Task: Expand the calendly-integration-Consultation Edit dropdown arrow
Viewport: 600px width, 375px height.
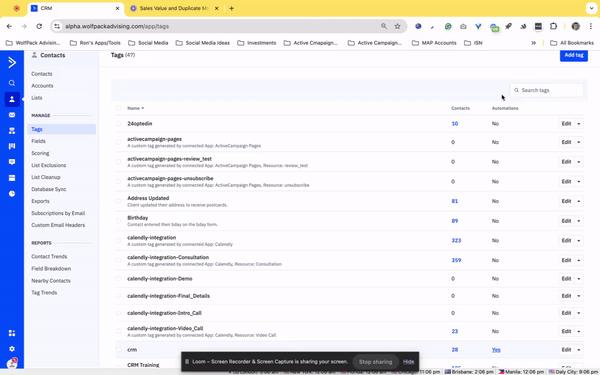Action: (x=579, y=260)
